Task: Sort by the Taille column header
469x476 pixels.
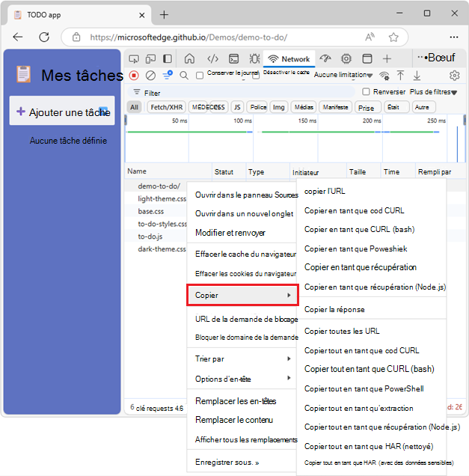Action: click(x=364, y=172)
